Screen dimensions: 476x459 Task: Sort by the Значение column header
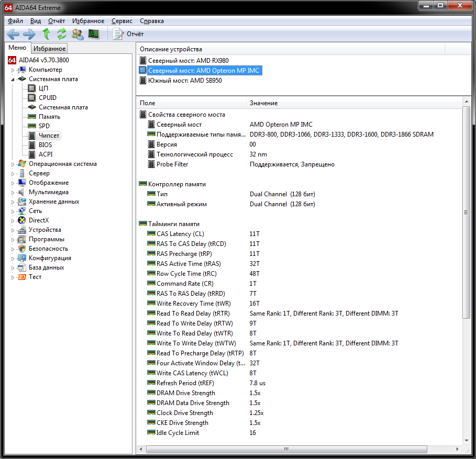pos(353,103)
